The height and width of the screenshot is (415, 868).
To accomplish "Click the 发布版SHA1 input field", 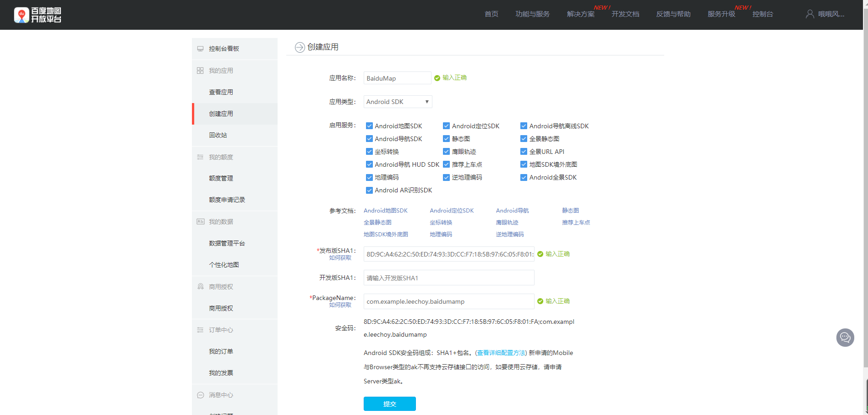I will tap(449, 254).
